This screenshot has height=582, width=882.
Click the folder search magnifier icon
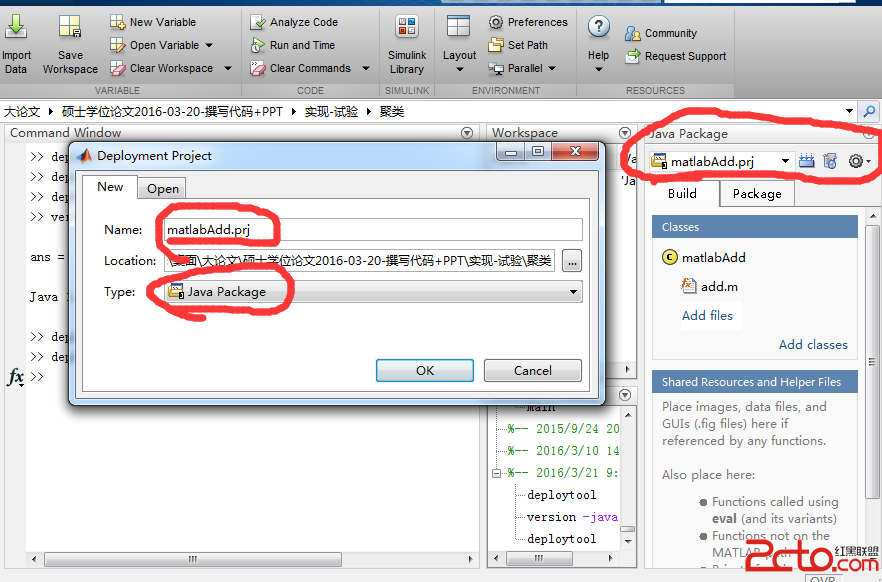pyautogui.click(x=869, y=111)
